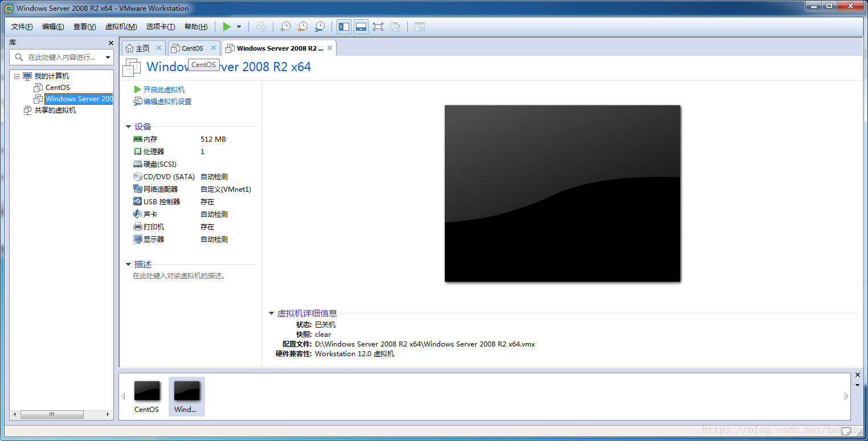Select CentOS in the library tree
Image resolution: width=868 pixels, height=441 pixels.
click(x=58, y=87)
